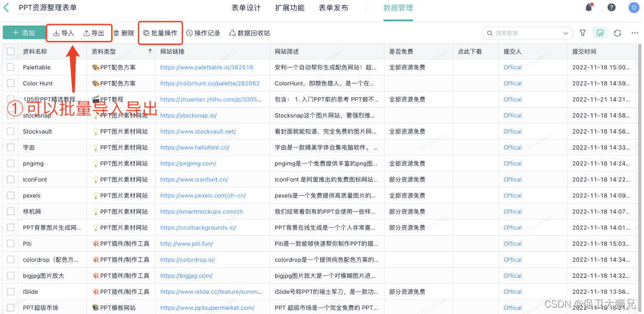The image size is (644, 314).
Task: Open 操作记录 history log
Action: (203, 33)
